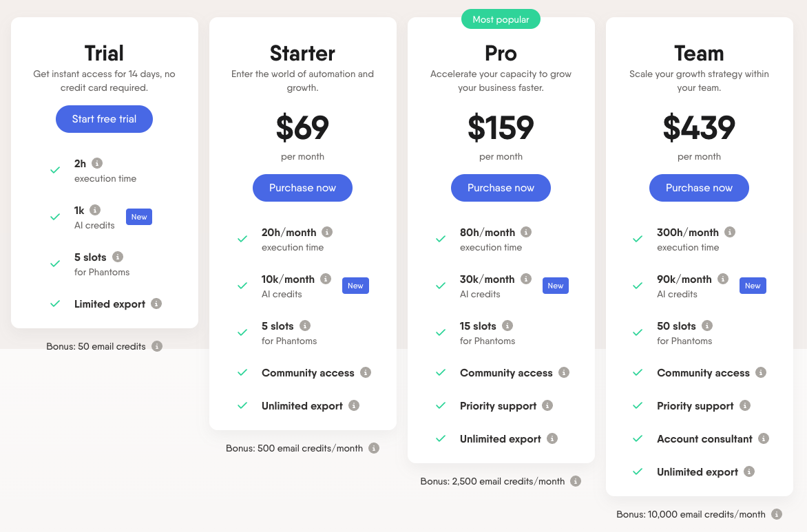Purchase the Pro plan at $159

501,188
